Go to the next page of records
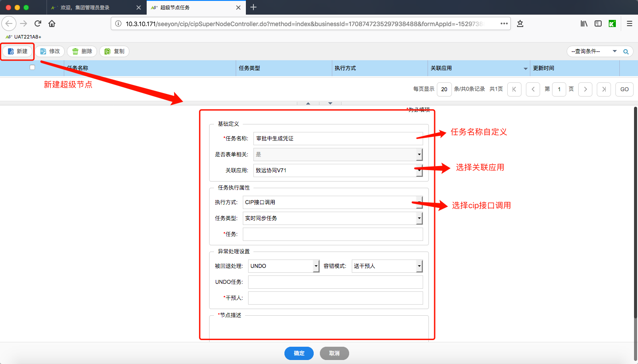The width and height of the screenshot is (638, 364). pyautogui.click(x=585, y=89)
